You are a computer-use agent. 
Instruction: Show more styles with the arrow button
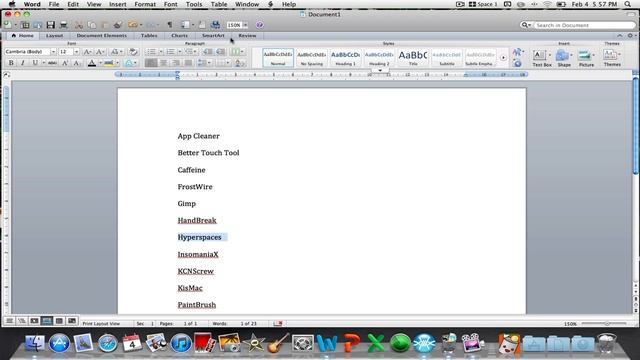coord(503,58)
